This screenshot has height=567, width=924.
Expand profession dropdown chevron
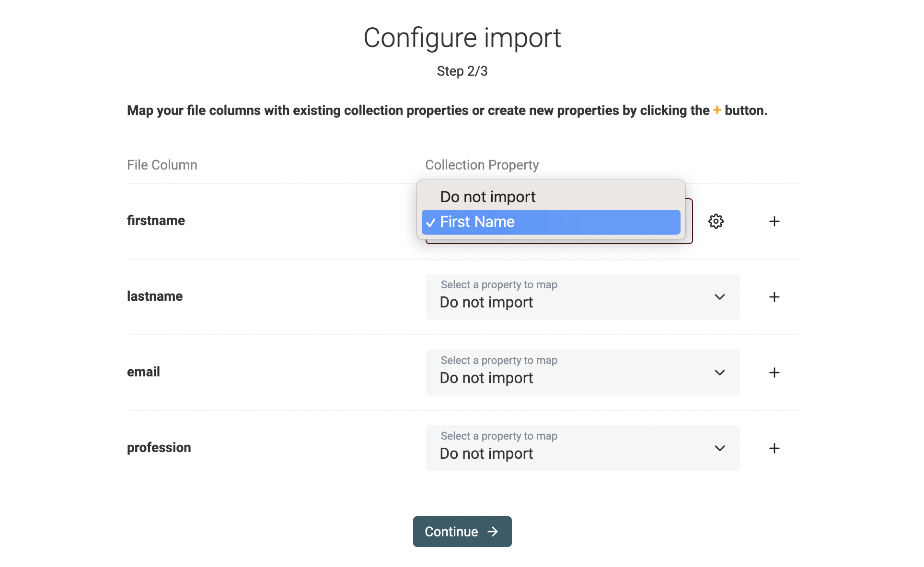(719, 448)
